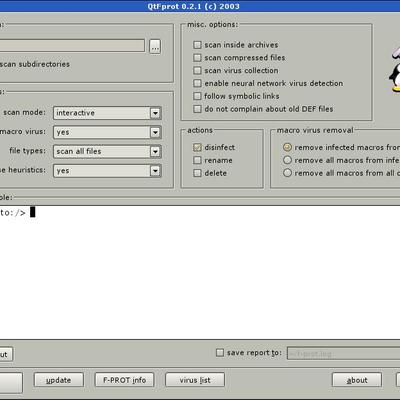
Task: Toggle enable neural network virus detection
Action: [x=197, y=83]
